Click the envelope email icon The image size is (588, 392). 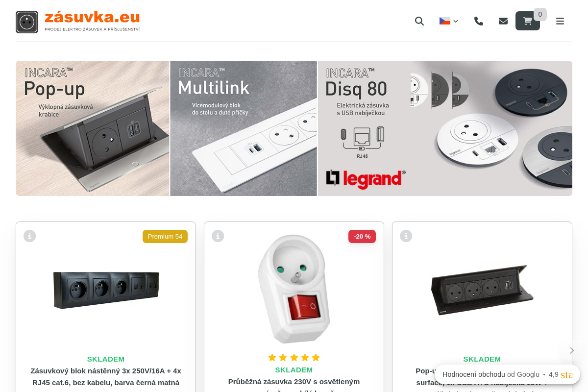[503, 21]
